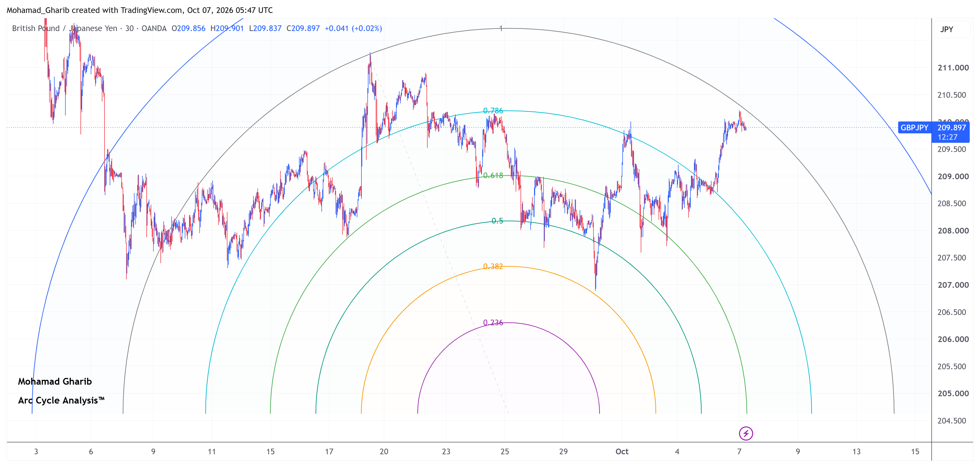Click the L209.837 low value

click(265, 29)
